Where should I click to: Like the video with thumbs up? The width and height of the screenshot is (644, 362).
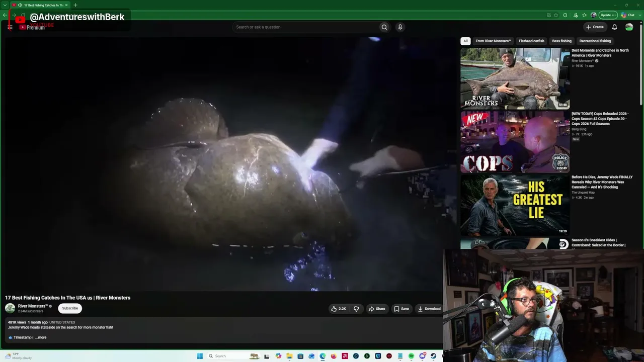point(339,309)
